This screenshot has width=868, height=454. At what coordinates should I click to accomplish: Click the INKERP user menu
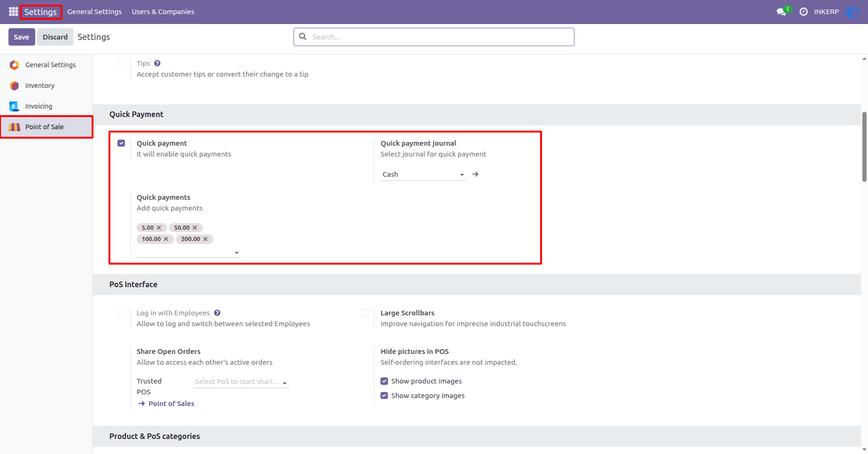click(x=826, y=12)
